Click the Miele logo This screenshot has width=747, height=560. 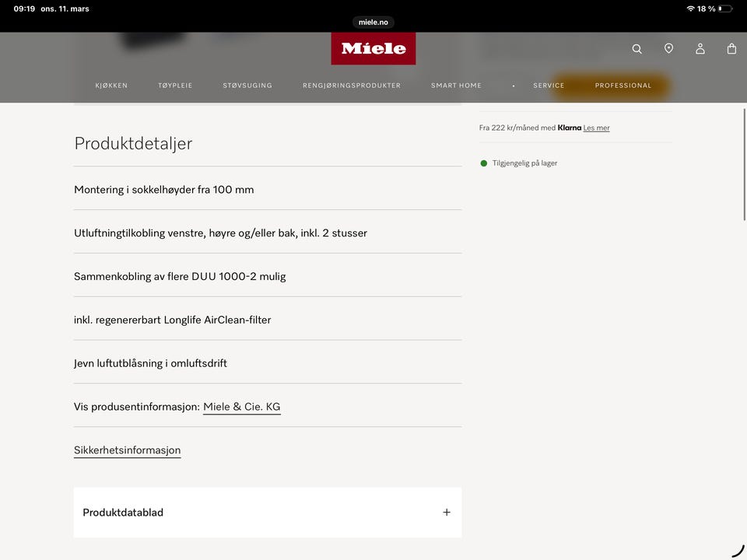pyautogui.click(x=373, y=48)
